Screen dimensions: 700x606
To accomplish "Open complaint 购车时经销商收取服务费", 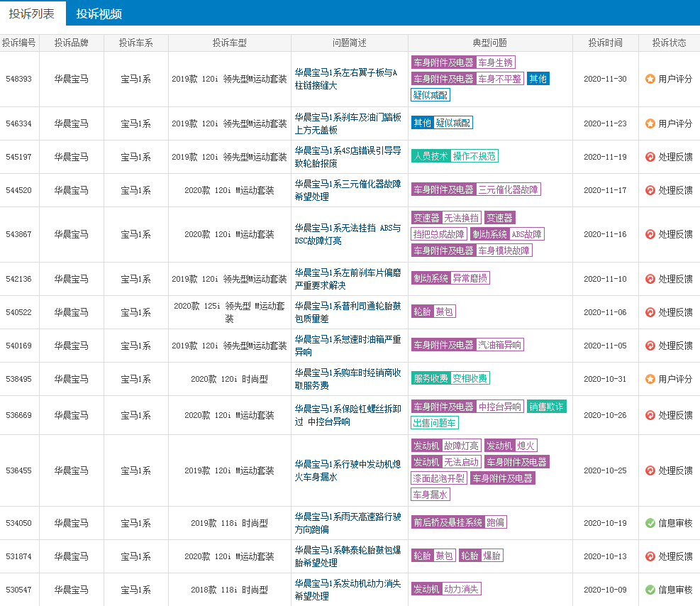I will [348, 379].
